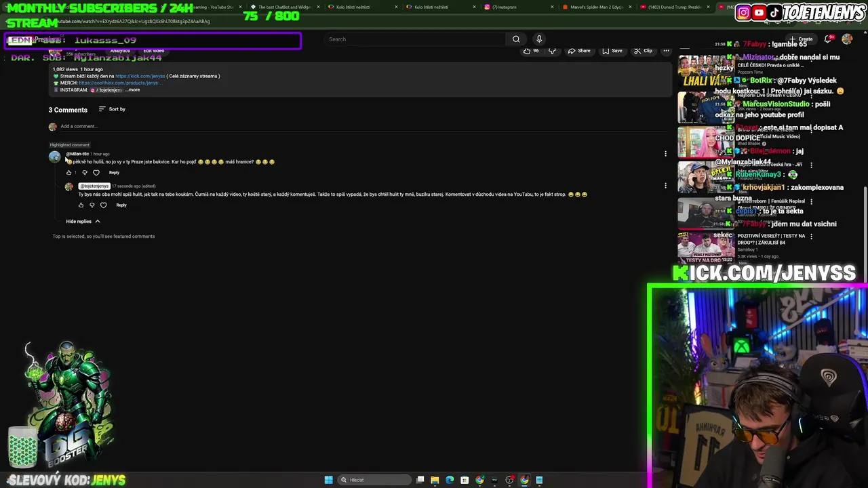Open OBS Studio from the taskbar

(x=509, y=480)
